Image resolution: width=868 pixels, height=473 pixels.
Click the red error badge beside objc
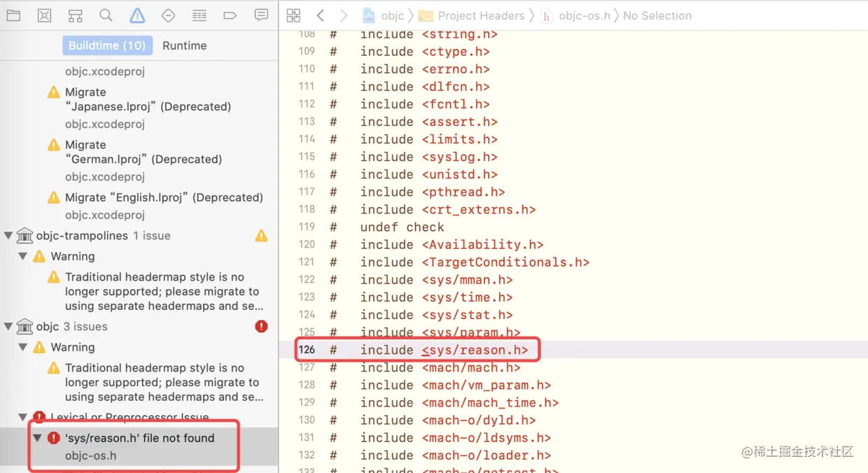coord(261,327)
